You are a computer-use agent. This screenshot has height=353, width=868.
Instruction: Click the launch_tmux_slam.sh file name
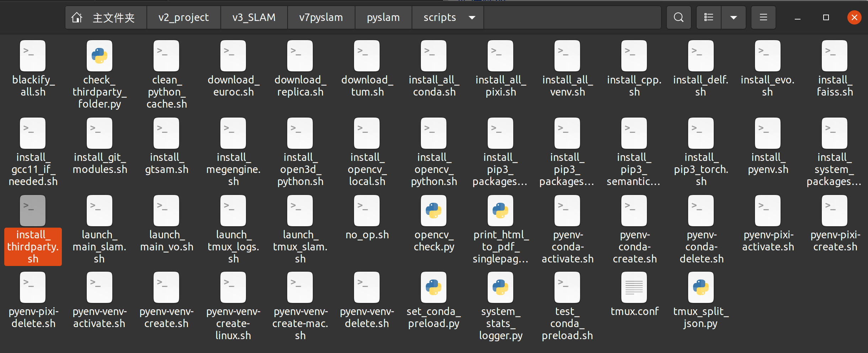click(300, 247)
